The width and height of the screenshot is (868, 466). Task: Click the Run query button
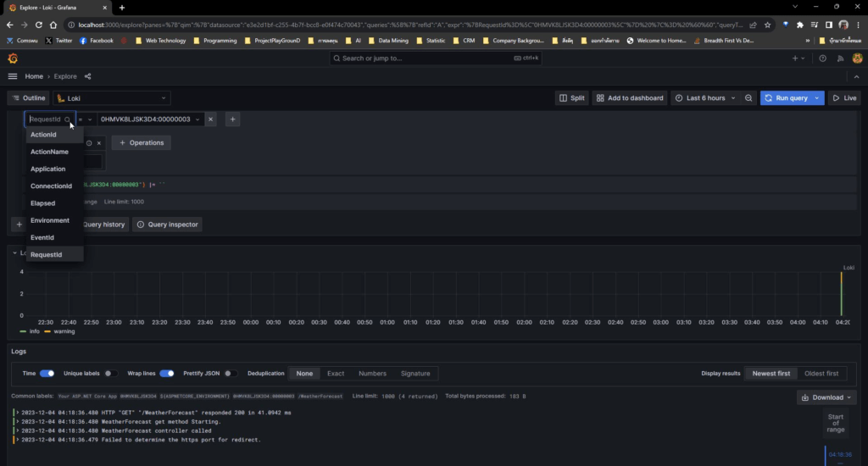(x=786, y=98)
